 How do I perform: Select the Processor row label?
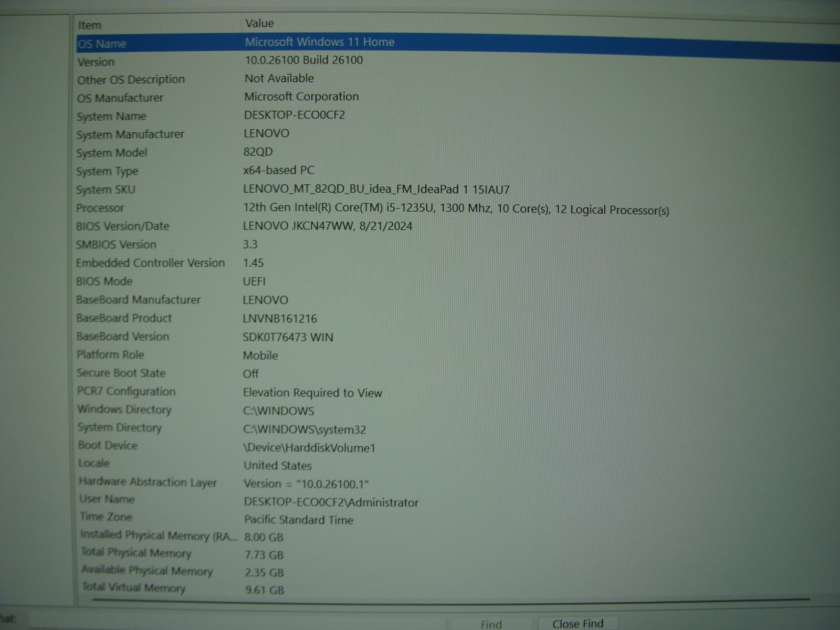100,208
